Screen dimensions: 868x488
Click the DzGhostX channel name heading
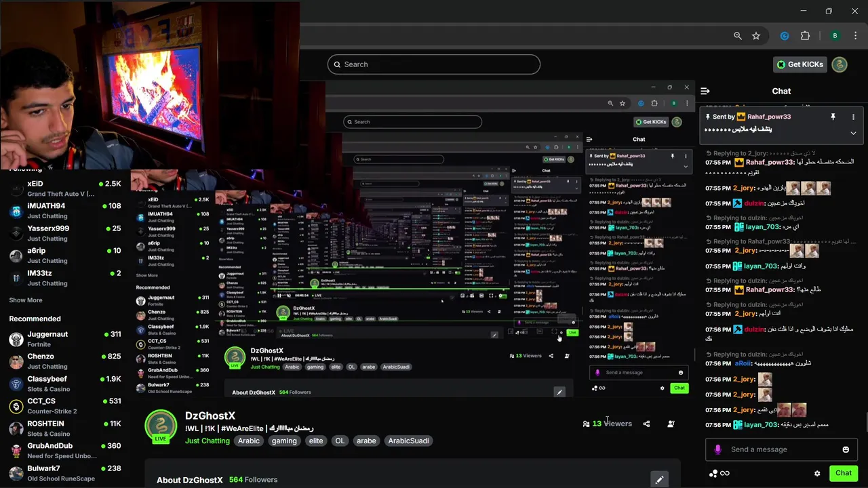[210, 415]
